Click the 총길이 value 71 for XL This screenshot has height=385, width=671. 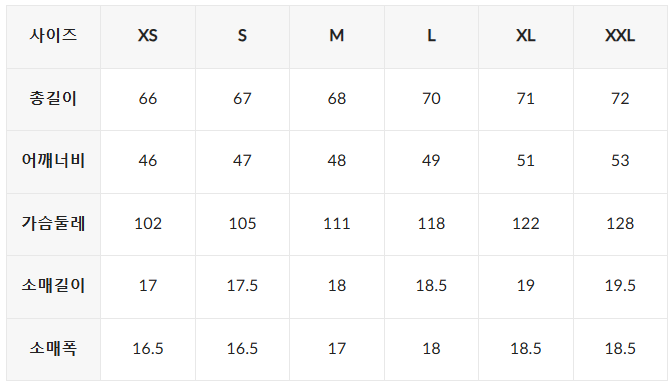(526, 99)
